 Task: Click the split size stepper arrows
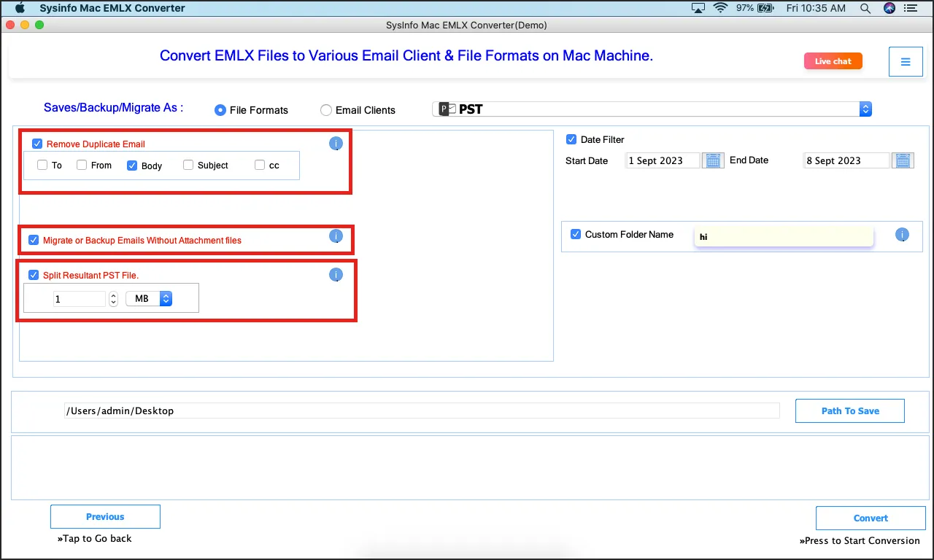coord(113,299)
